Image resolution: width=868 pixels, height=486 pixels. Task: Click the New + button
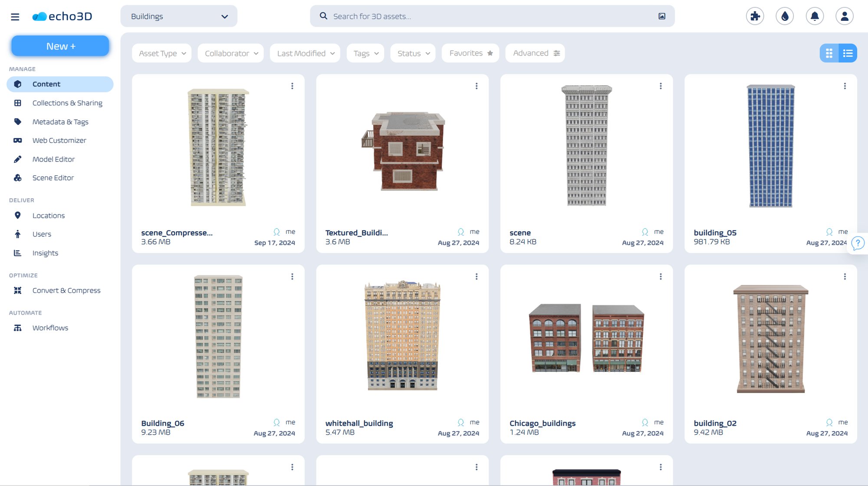click(x=60, y=46)
